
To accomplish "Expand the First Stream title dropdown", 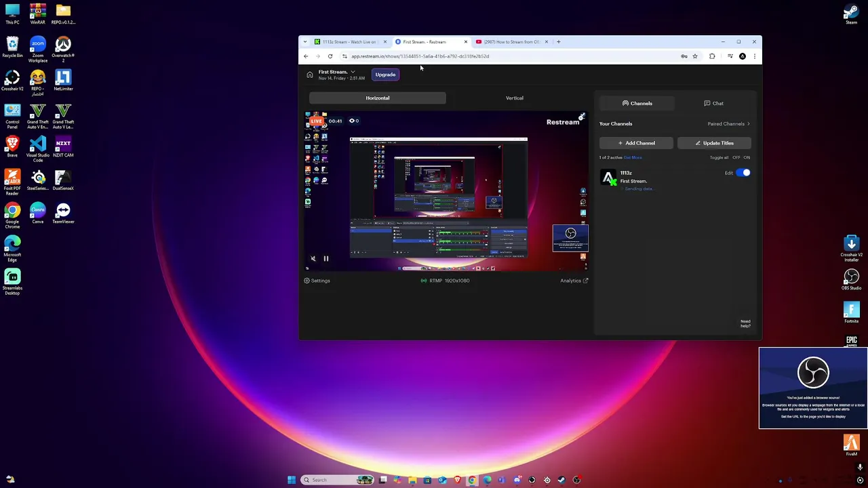I will pyautogui.click(x=353, y=72).
